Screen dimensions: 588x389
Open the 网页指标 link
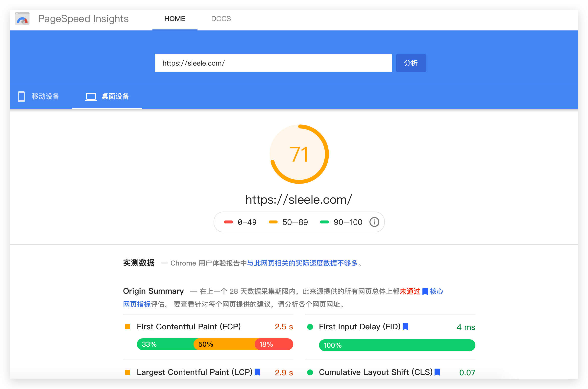coord(137,304)
